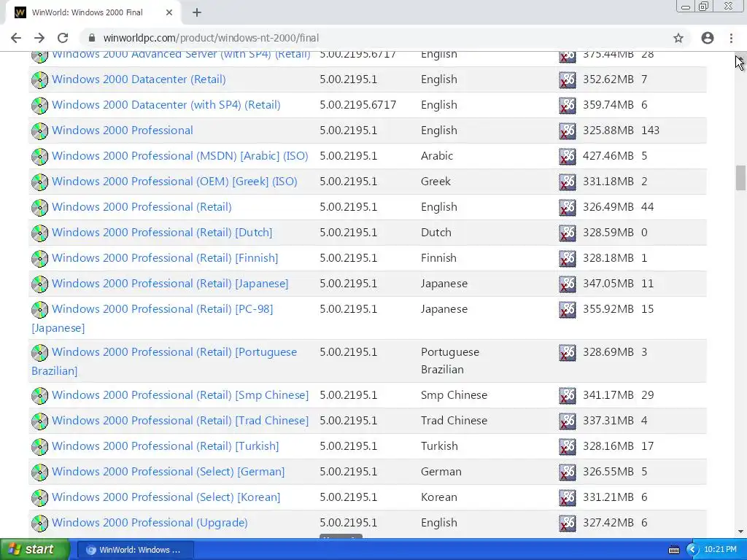This screenshot has width=747, height=560.
Task: Close the WinWorld tab
Action: [x=169, y=12]
